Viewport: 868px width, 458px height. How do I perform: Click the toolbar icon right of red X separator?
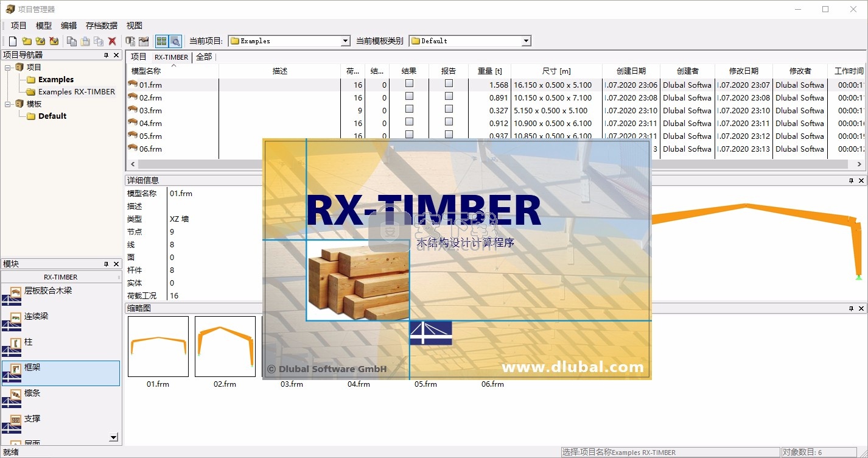click(x=130, y=41)
